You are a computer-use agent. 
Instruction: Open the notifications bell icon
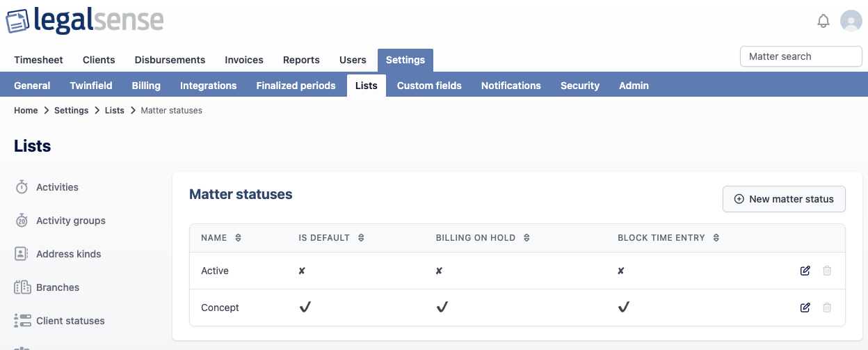[x=823, y=21]
